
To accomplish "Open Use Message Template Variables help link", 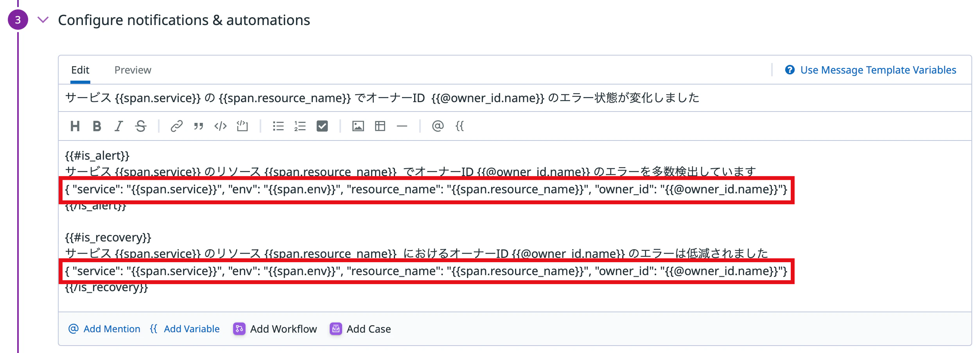I will pos(871,70).
